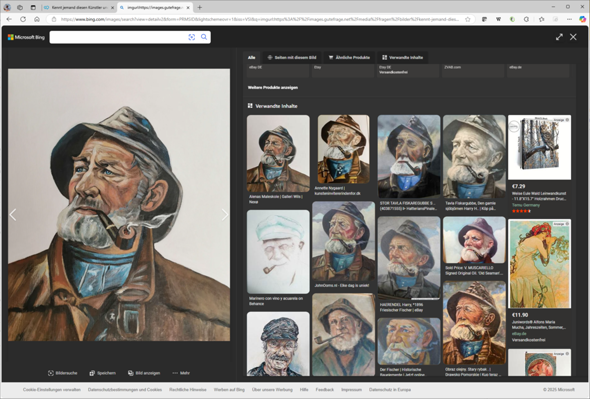This screenshot has height=399, width=590.
Task: Close the imgur Bing search tab
Action: click(188, 8)
